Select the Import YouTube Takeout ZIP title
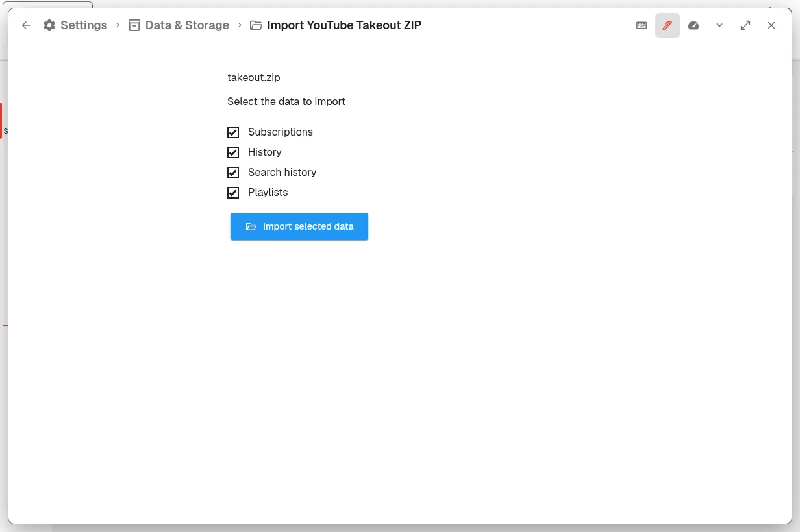800x532 pixels. [x=344, y=25]
